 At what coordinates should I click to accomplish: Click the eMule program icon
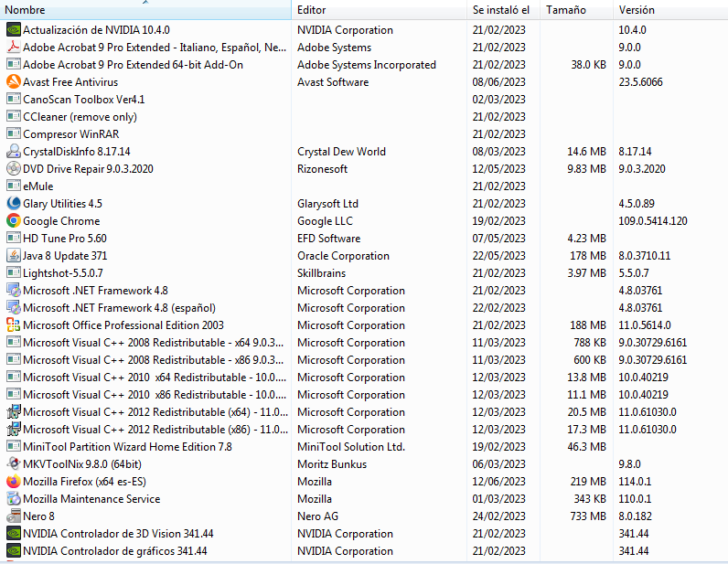(x=14, y=186)
